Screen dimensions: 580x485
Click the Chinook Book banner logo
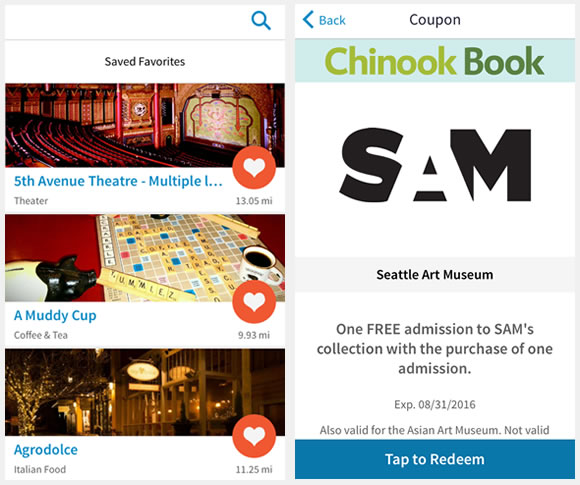point(435,61)
